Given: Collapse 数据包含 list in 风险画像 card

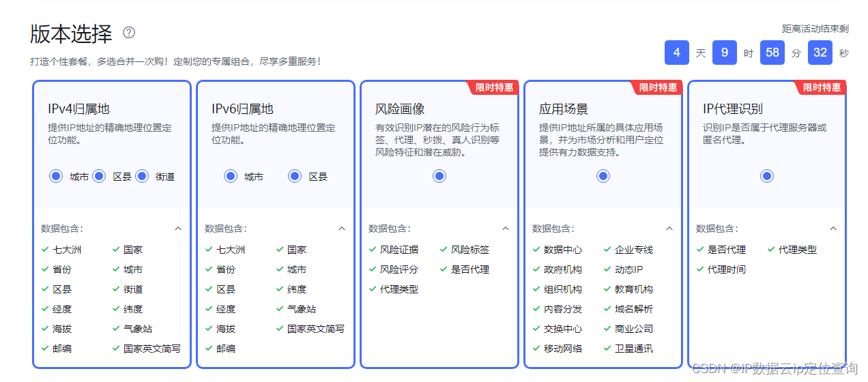Looking at the screenshot, I should (x=506, y=229).
